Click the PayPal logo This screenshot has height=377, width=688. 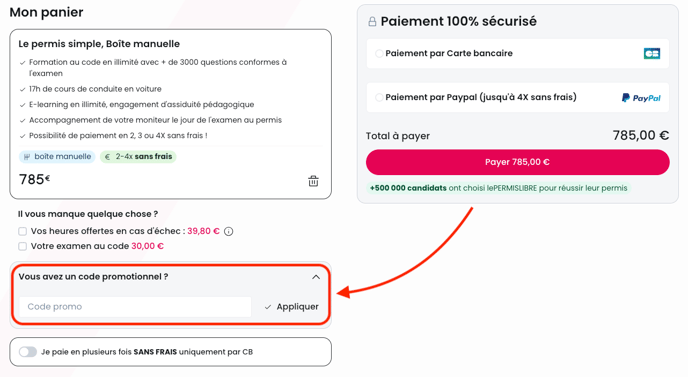641,98
